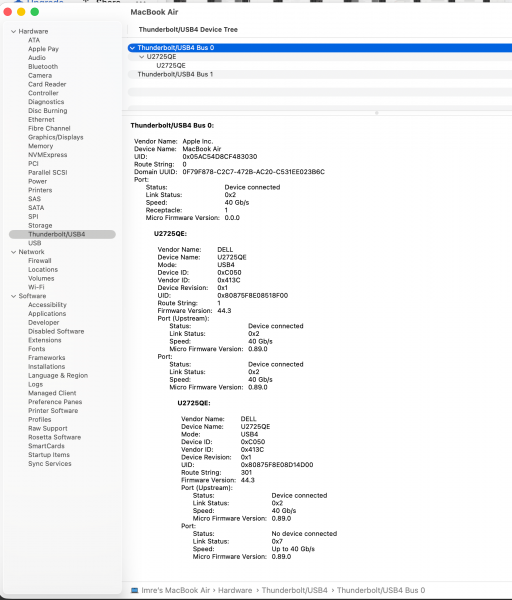The width and height of the screenshot is (512, 600).
Task: Click Thunderbolt/USB4 Bus 0 breadcrumb
Action: [381, 590]
